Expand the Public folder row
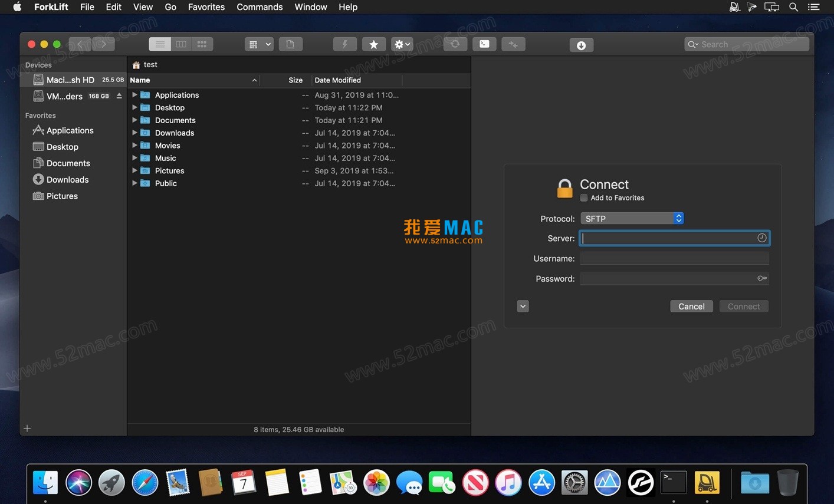834x504 pixels. 134,183
